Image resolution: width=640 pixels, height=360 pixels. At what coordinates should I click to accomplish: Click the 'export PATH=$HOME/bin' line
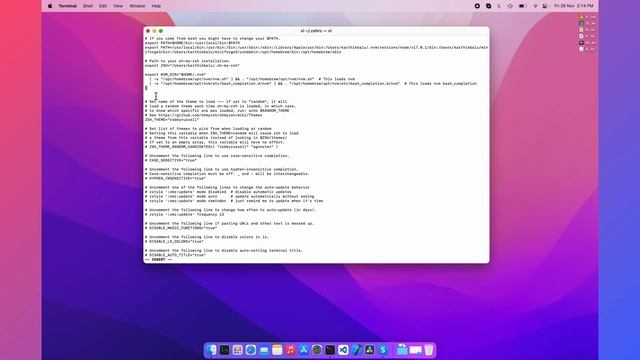(x=192, y=43)
